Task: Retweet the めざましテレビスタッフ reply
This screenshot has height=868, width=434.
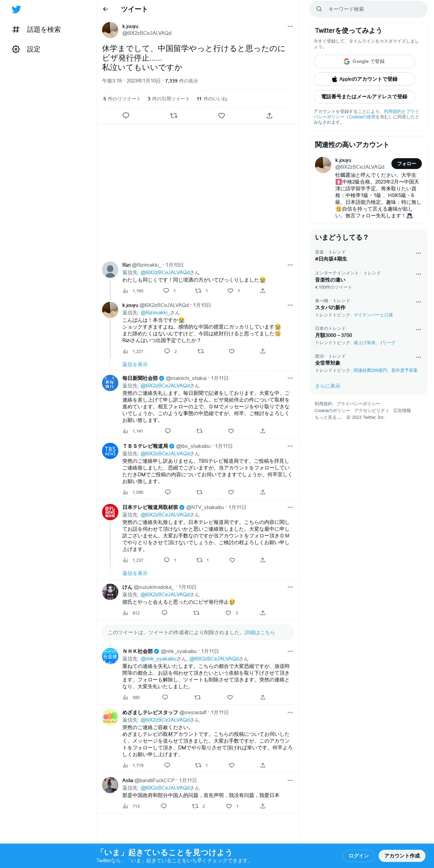Action: click(198, 765)
